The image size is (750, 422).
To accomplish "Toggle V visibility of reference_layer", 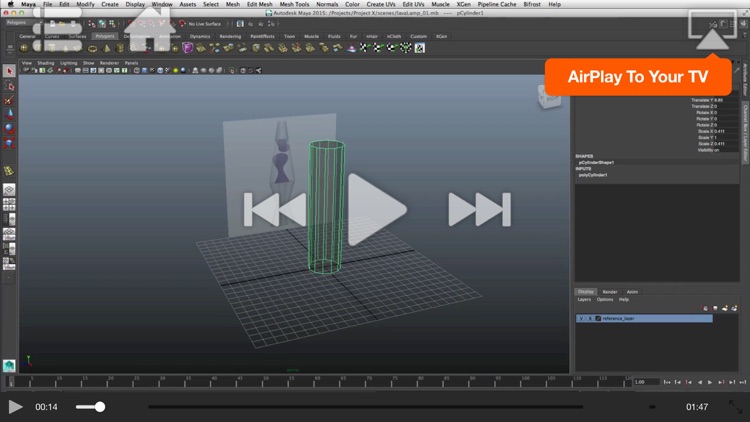I will (x=581, y=318).
